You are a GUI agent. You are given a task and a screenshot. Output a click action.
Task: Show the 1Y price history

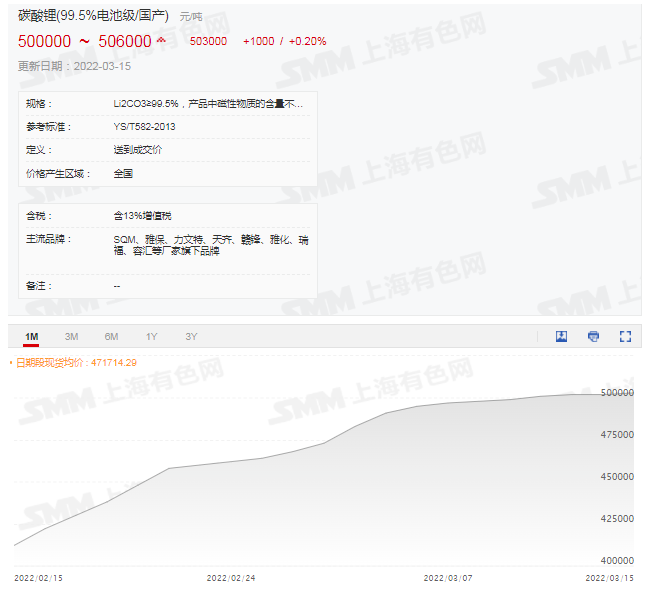[x=151, y=337]
